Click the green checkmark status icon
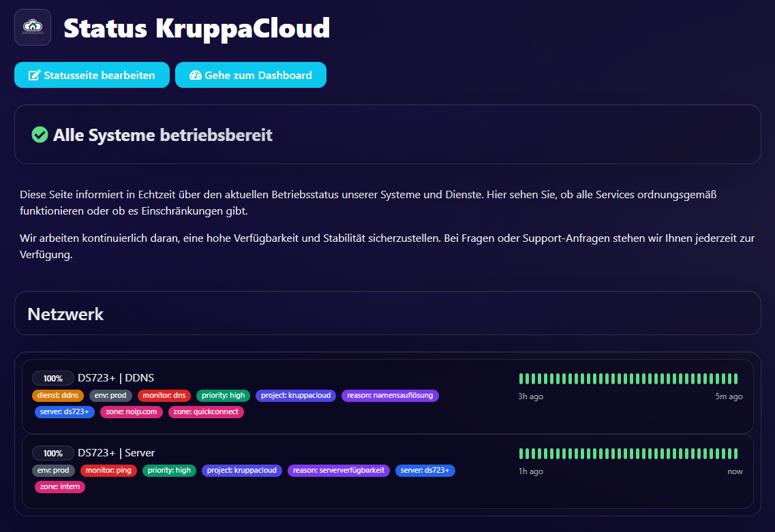The height and width of the screenshot is (532, 775). [x=40, y=135]
